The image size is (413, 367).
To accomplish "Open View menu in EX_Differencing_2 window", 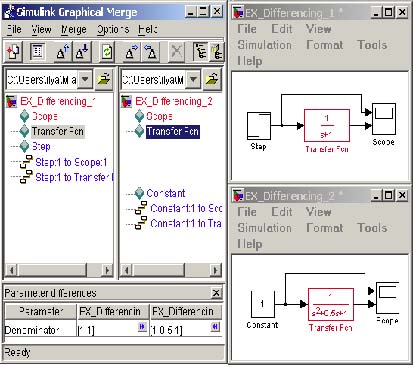I will pyautogui.click(x=319, y=212).
